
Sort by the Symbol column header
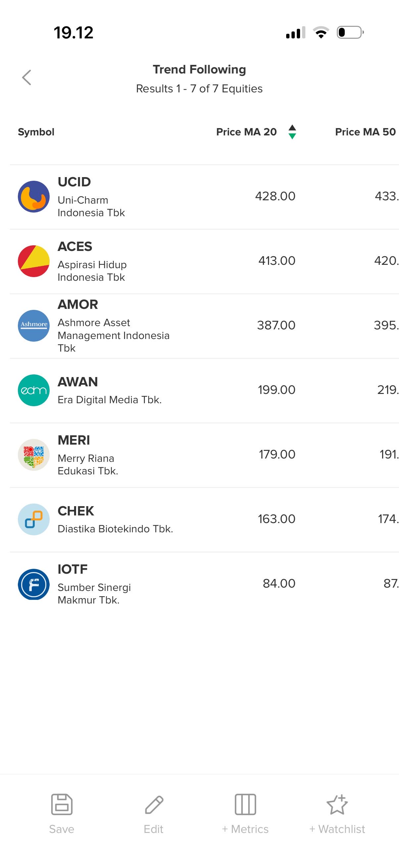pyautogui.click(x=36, y=132)
